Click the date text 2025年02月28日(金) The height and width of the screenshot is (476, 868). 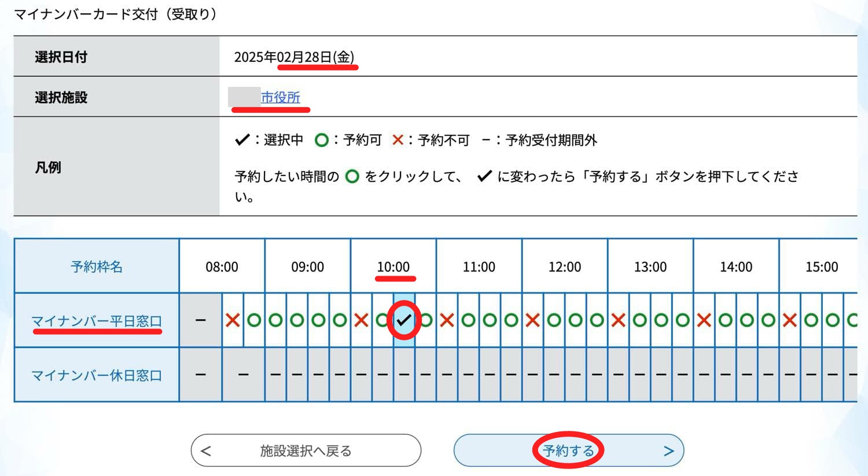point(294,57)
